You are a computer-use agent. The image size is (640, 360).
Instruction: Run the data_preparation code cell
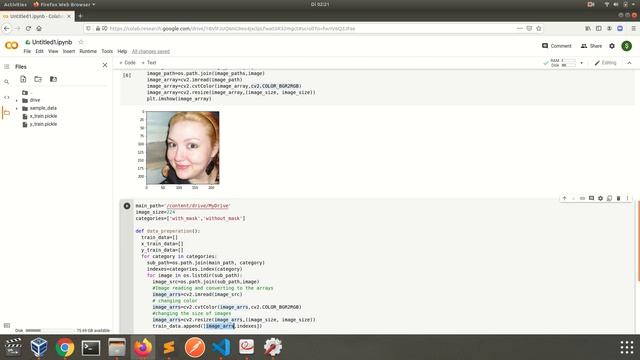(x=127, y=206)
